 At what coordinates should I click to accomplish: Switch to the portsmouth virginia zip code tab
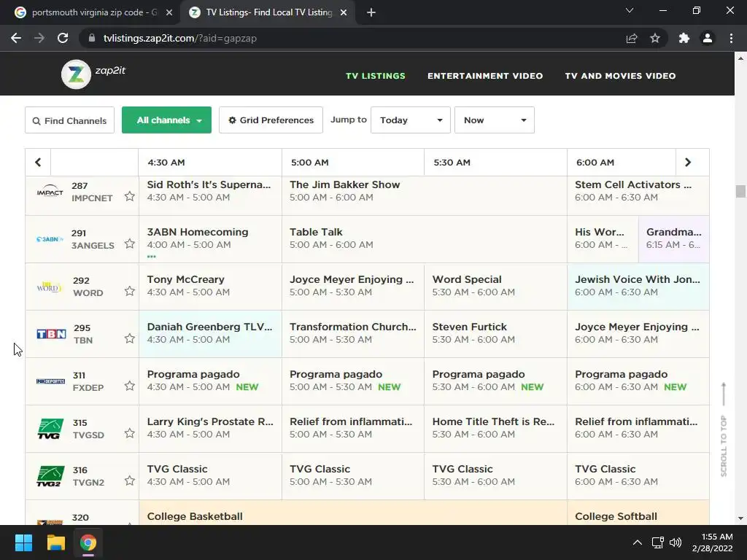pos(90,12)
